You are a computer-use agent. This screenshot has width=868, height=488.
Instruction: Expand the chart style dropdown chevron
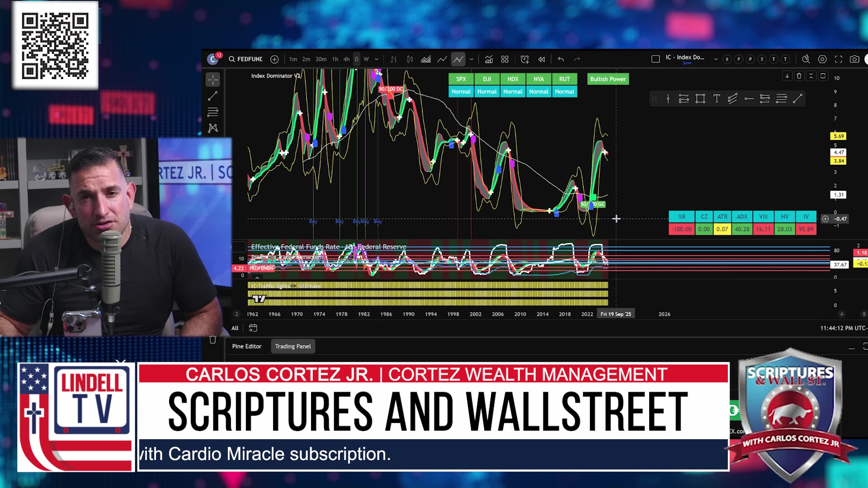[472, 59]
